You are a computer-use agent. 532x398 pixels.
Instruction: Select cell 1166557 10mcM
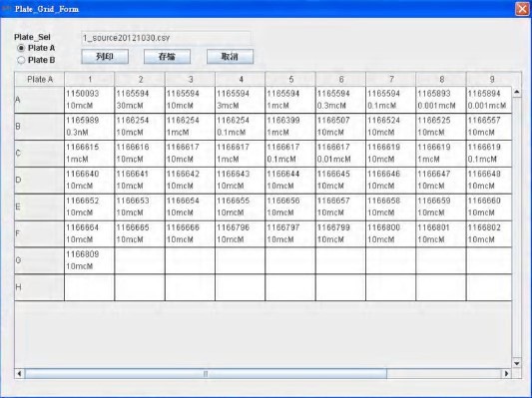[489, 127]
